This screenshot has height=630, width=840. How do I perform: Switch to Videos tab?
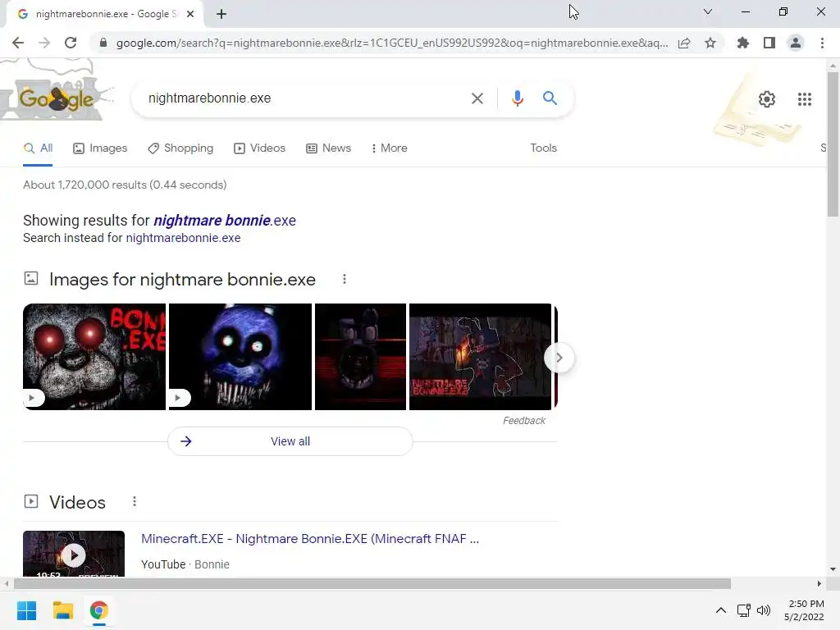coord(259,148)
